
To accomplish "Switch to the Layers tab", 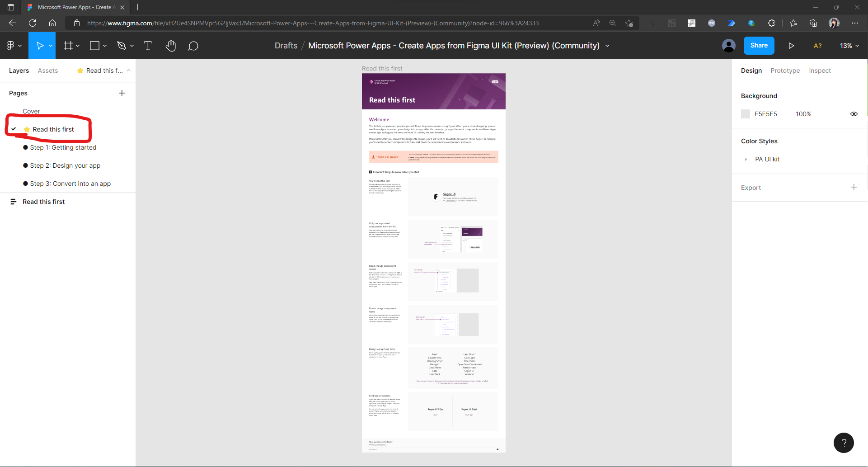I will click(19, 71).
